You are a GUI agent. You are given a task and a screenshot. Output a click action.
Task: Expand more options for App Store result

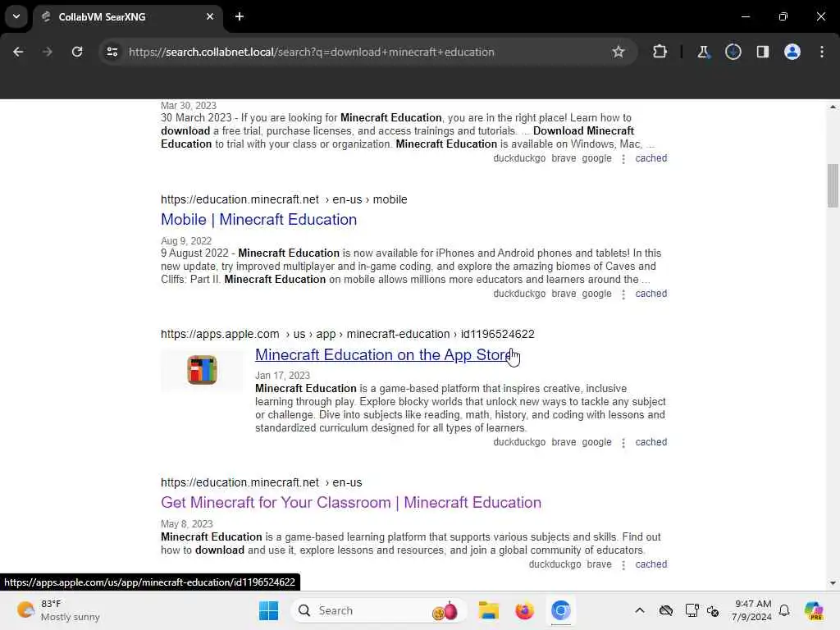point(623,443)
